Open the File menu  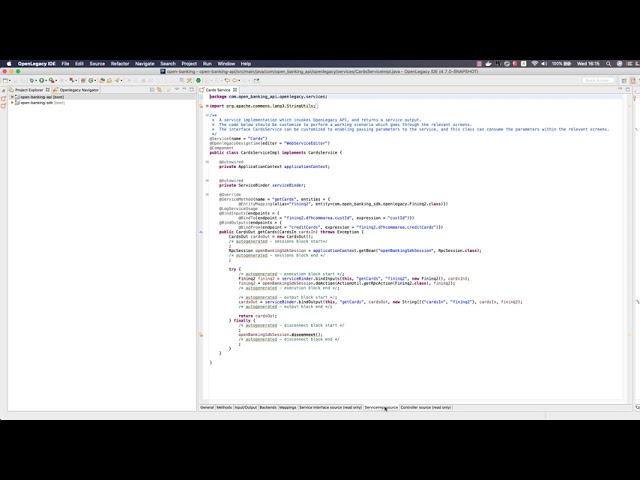[x=65, y=64]
